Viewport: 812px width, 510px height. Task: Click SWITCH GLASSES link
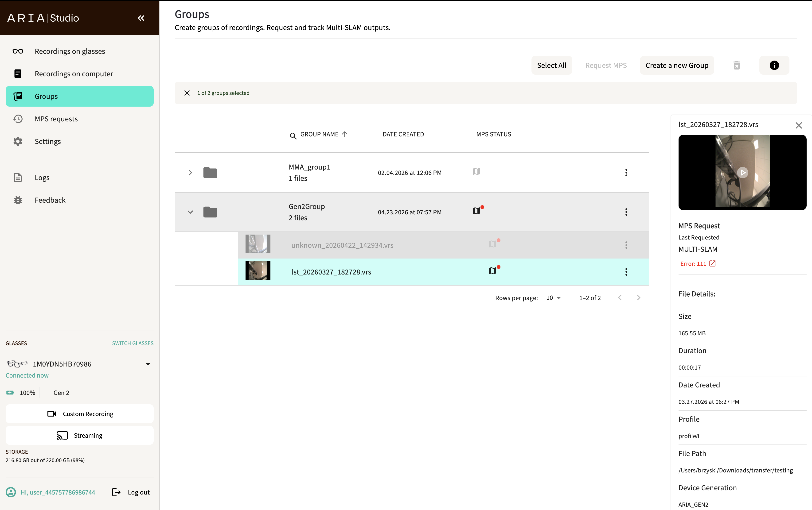(133, 343)
